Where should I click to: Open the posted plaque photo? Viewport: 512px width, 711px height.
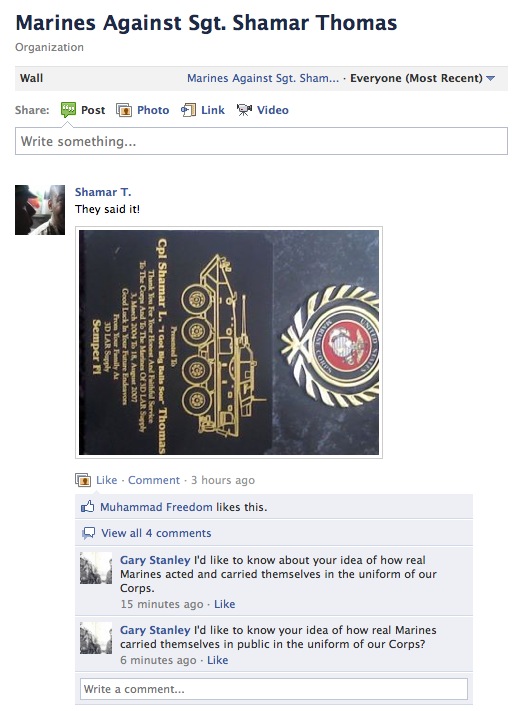tap(229, 342)
